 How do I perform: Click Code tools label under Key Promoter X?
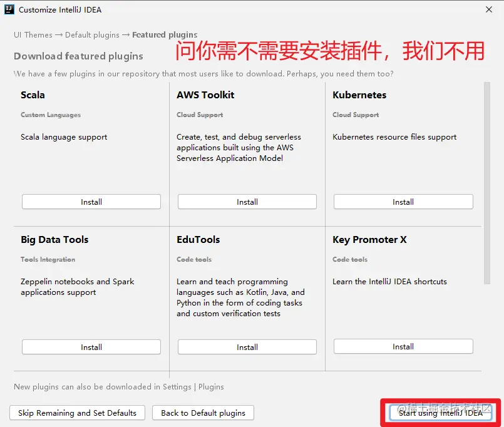click(x=350, y=259)
